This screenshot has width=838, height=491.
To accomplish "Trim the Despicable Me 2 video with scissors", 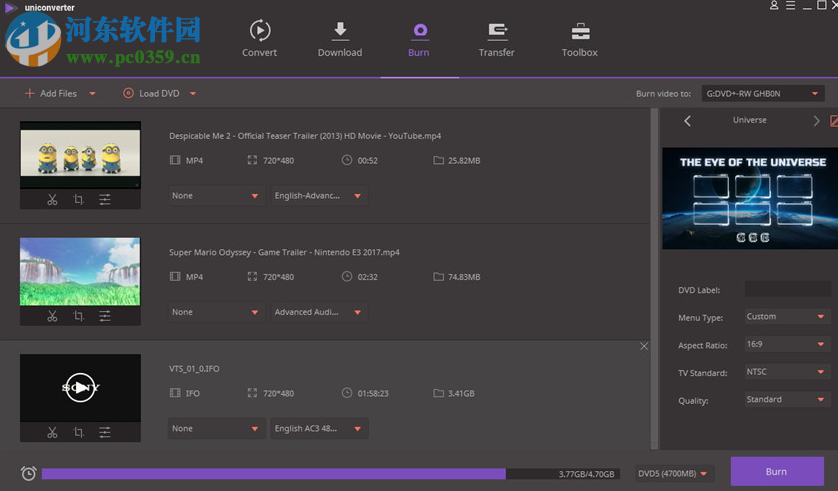I will pos(52,200).
